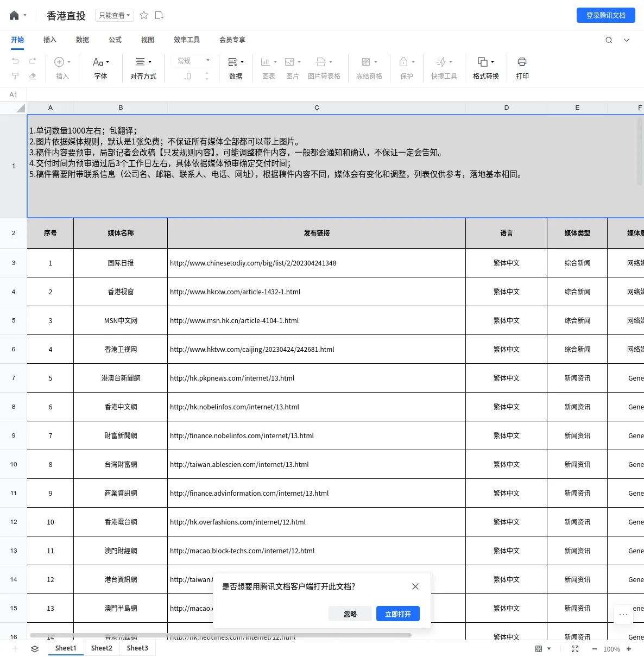Open the 格式转换 tool icon
Image resolution: width=644 pixels, height=657 pixels.
tap(482, 62)
